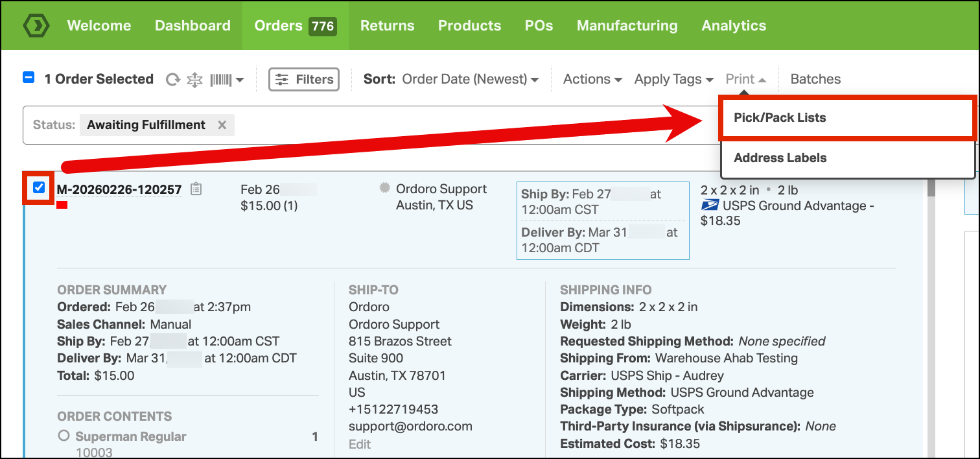The height and width of the screenshot is (459, 980).
Task: Click the expand/collapse all orders icon
Action: coord(194,80)
